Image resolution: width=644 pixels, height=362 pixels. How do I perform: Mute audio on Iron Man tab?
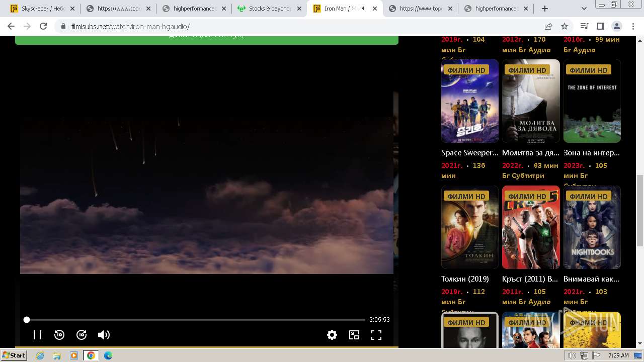click(x=364, y=9)
